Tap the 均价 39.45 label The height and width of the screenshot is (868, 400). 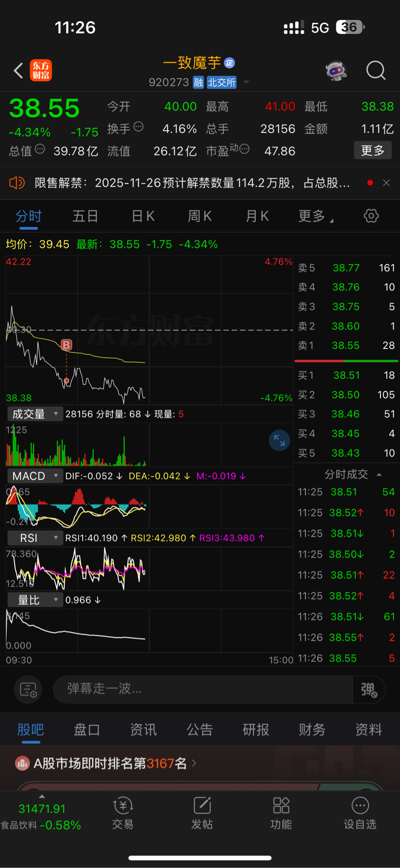pyautogui.click(x=37, y=244)
